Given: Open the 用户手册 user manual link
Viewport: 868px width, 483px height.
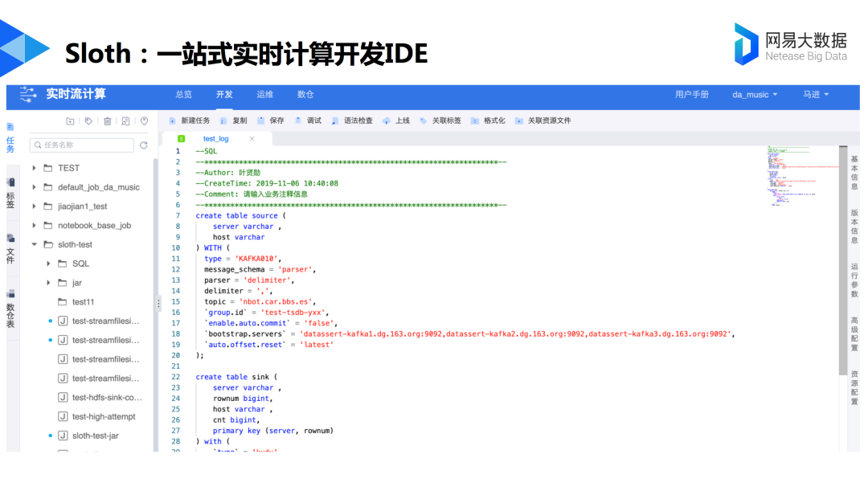Looking at the screenshot, I should [x=691, y=95].
